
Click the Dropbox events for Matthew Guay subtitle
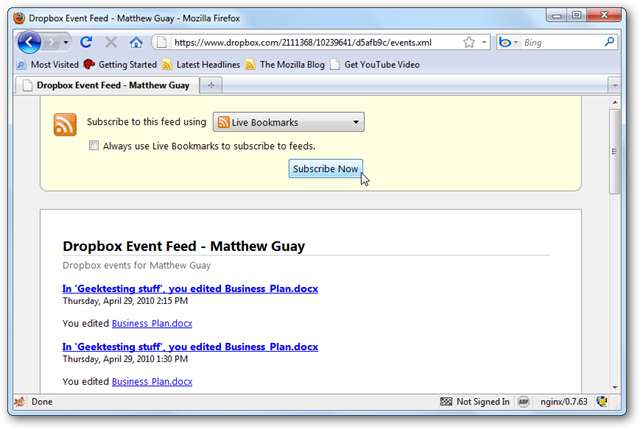click(x=137, y=265)
